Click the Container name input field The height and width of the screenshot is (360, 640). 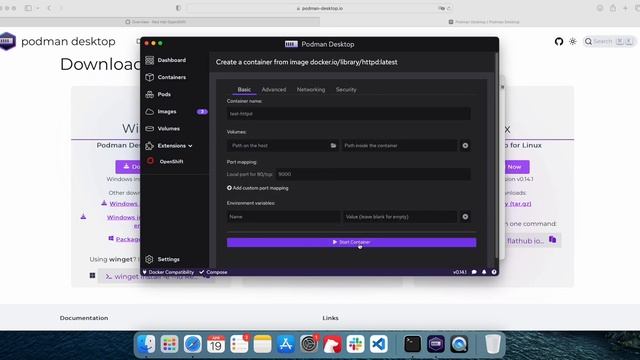click(x=349, y=114)
